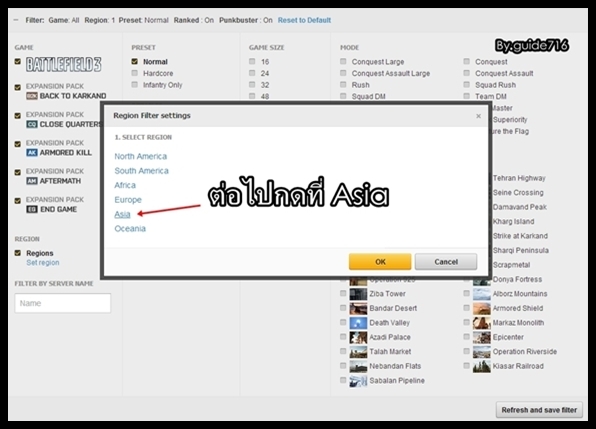The height and width of the screenshot is (429, 596).
Task: Toggle the Regions checkbox
Action: click(17, 253)
